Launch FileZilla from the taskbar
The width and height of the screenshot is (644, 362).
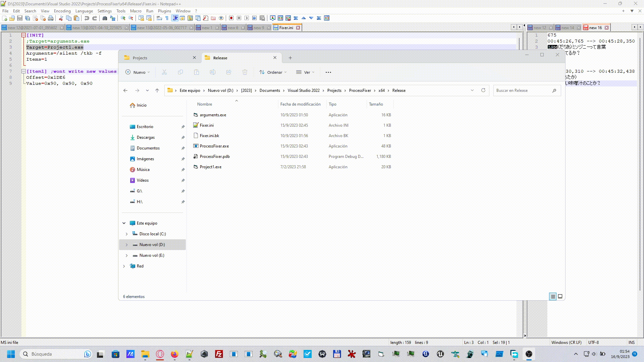pos(219,354)
